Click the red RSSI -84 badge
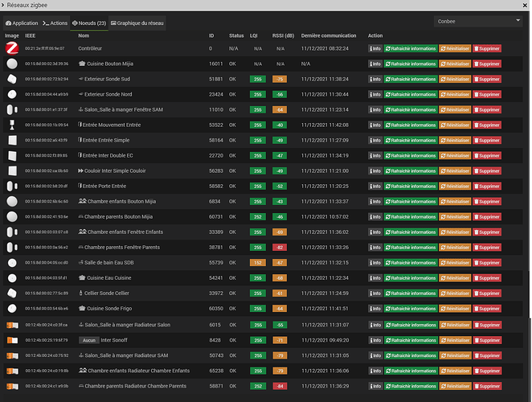 coord(280,386)
